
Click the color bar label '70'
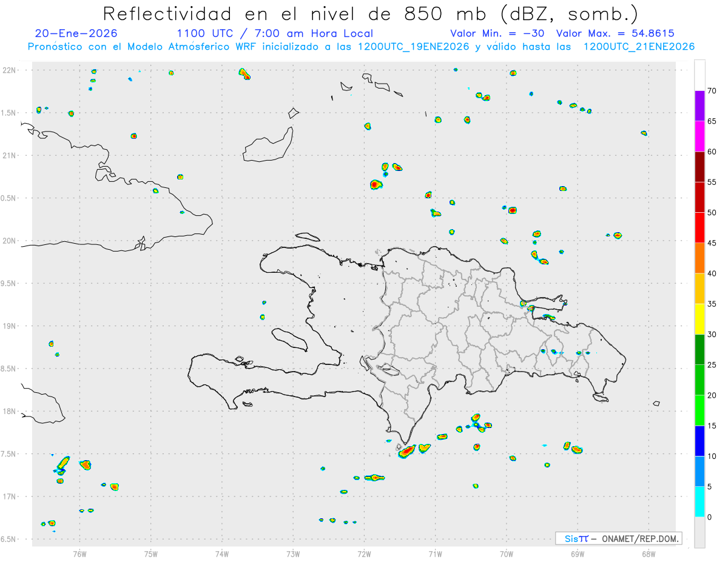tap(712, 91)
